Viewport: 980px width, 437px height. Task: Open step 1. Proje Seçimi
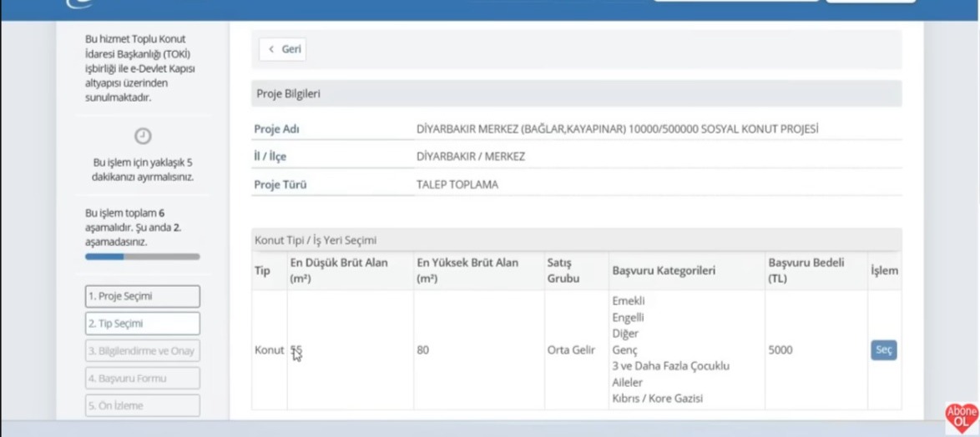tap(143, 296)
